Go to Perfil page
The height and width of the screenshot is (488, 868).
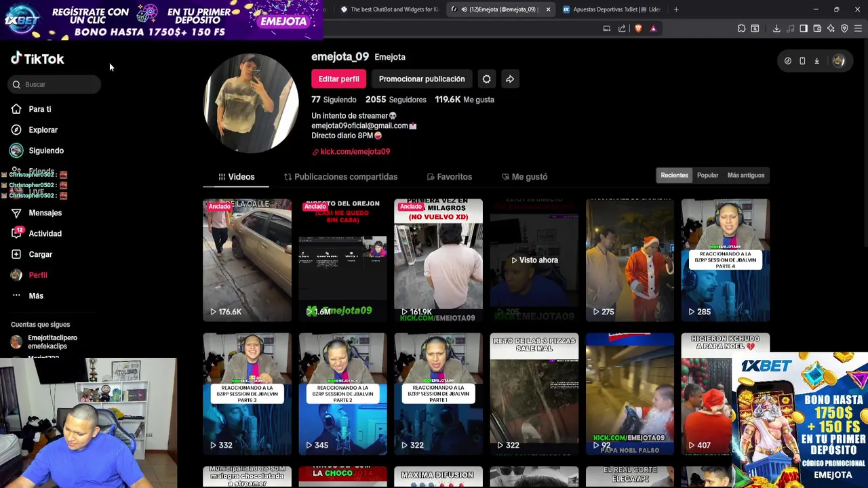28,275
